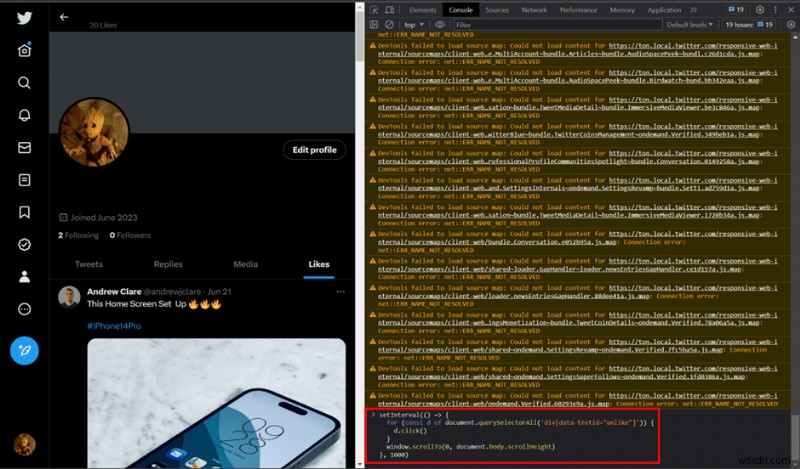The height and width of the screenshot is (469, 800).
Task: Open the More circle icon
Action: pyautogui.click(x=24, y=309)
